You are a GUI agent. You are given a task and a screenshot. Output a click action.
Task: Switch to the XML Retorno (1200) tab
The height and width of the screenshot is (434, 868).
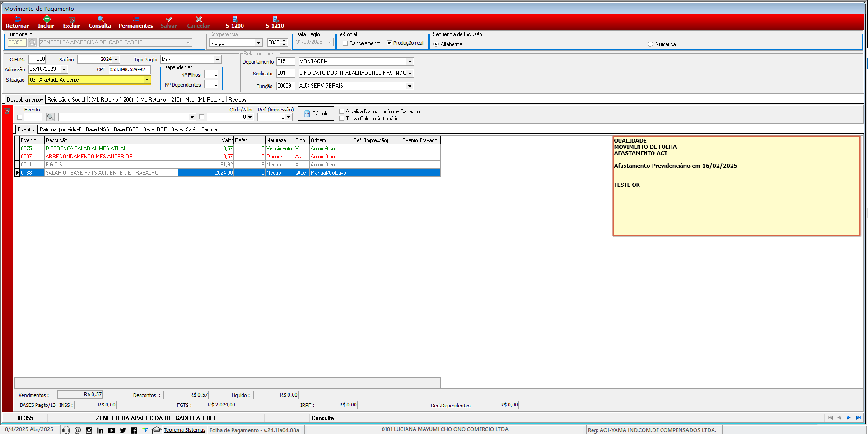(111, 100)
